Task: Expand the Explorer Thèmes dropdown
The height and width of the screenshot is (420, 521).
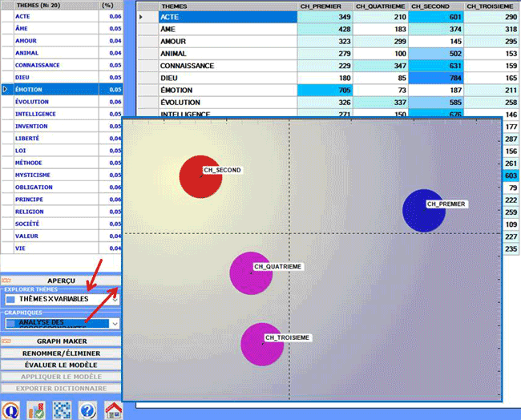Action: (115, 299)
